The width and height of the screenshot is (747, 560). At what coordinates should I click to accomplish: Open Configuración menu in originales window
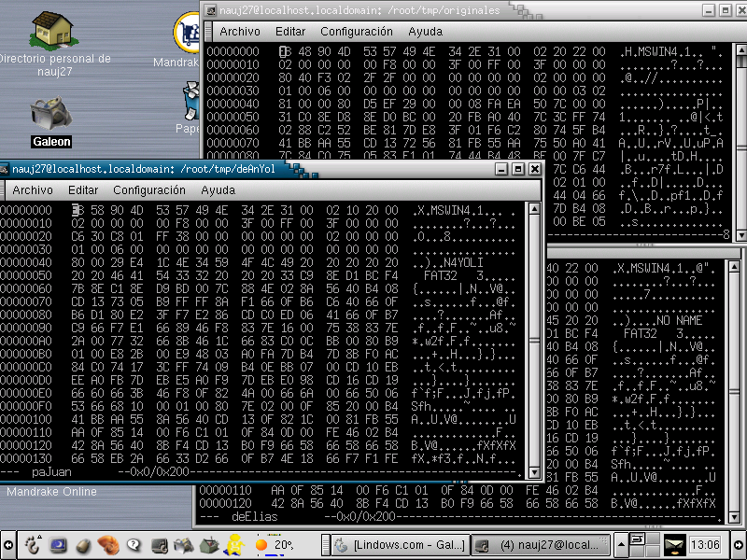pos(357,32)
